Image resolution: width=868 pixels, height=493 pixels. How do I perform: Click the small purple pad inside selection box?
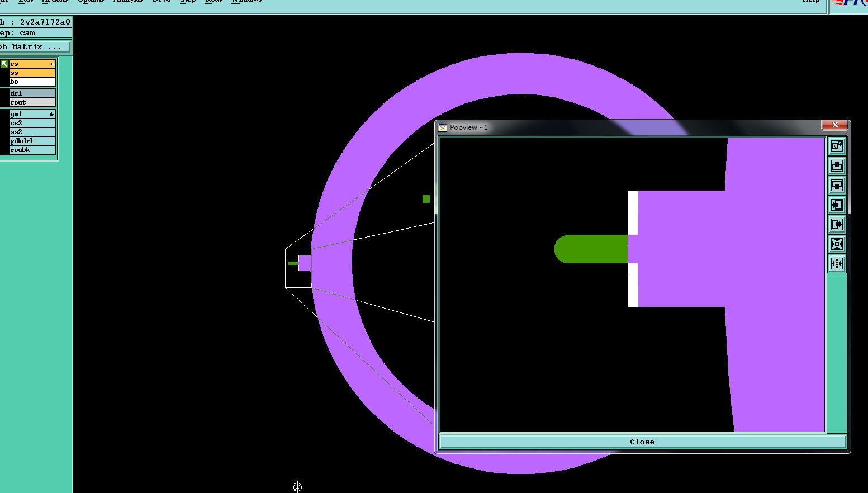tap(305, 263)
